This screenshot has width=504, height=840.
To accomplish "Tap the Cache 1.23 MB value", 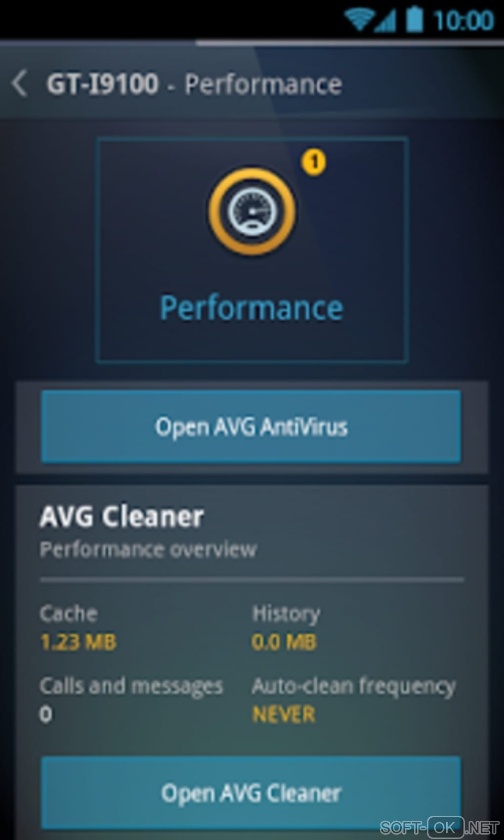I will (x=78, y=642).
